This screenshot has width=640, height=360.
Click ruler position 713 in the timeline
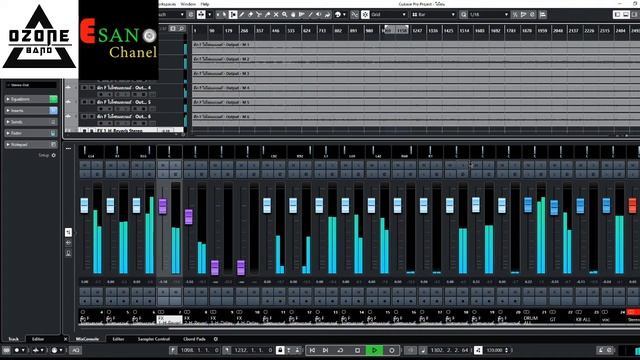[x=322, y=31]
